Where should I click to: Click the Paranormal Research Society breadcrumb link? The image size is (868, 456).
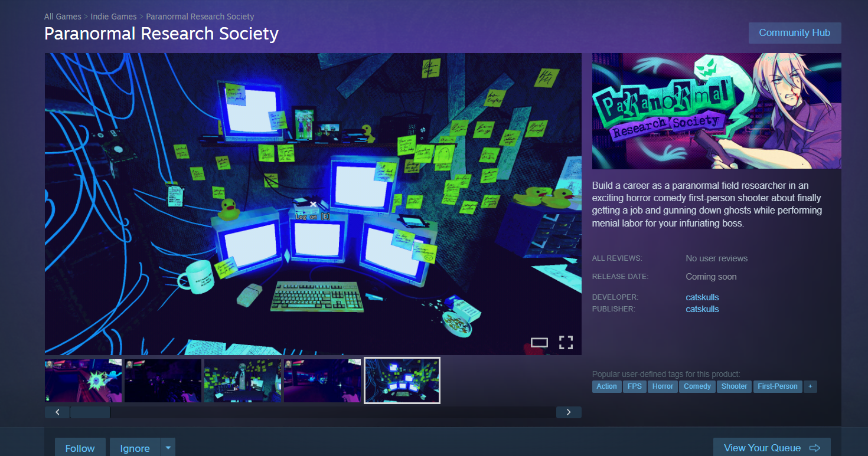coord(200,17)
